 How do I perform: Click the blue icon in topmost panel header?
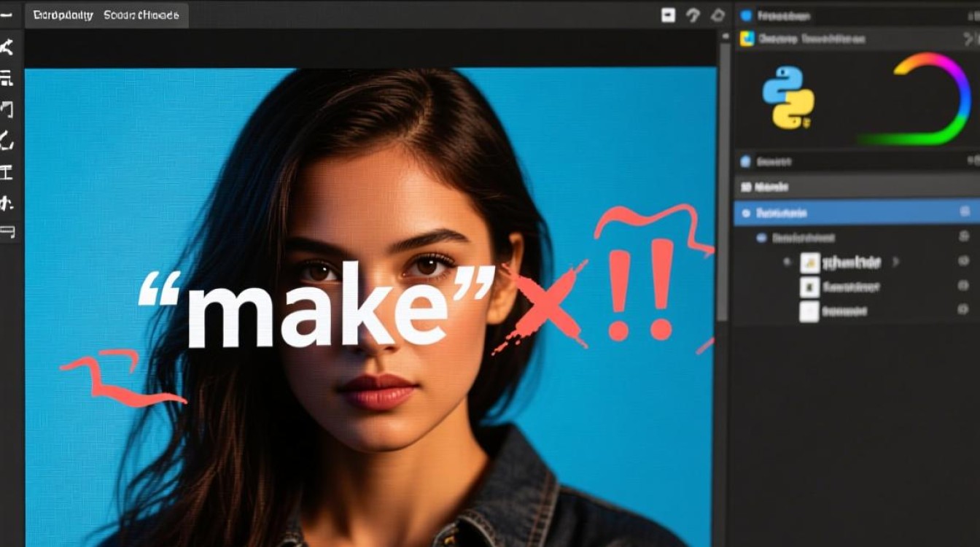(745, 15)
